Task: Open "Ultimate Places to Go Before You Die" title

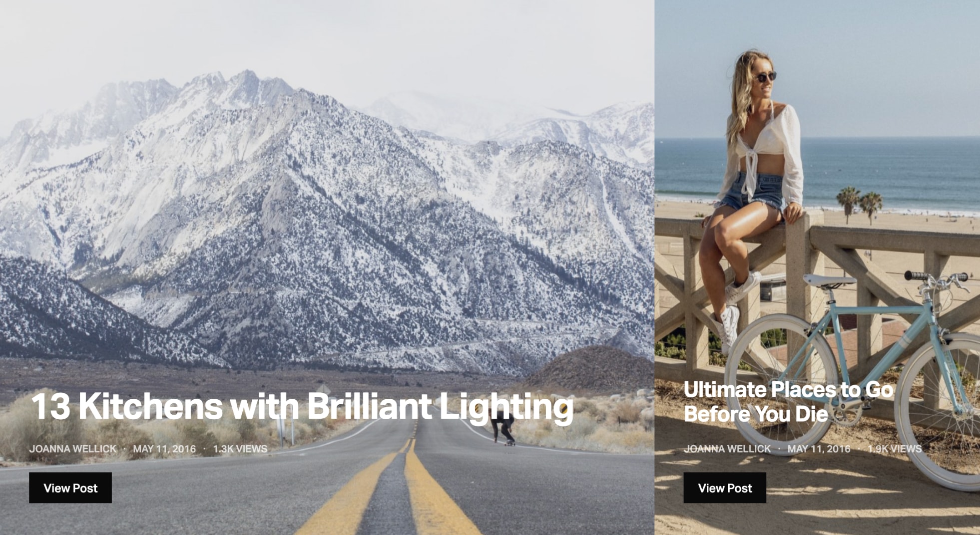Action: point(788,402)
